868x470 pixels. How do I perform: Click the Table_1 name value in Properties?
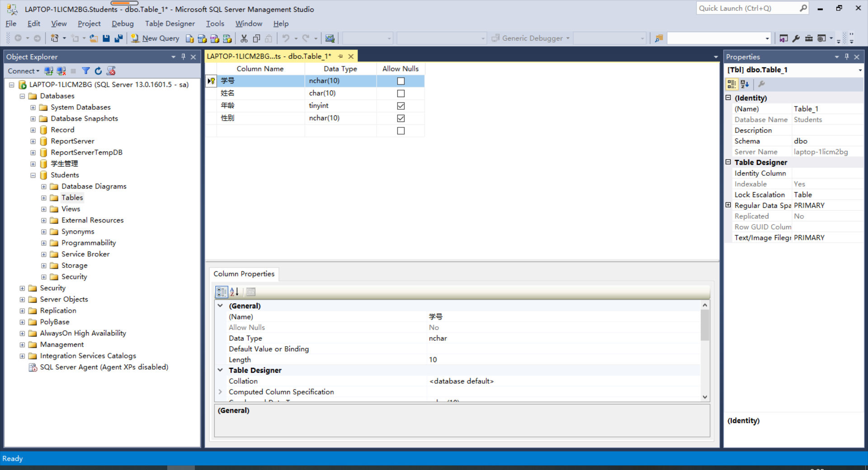pyautogui.click(x=827, y=109)
